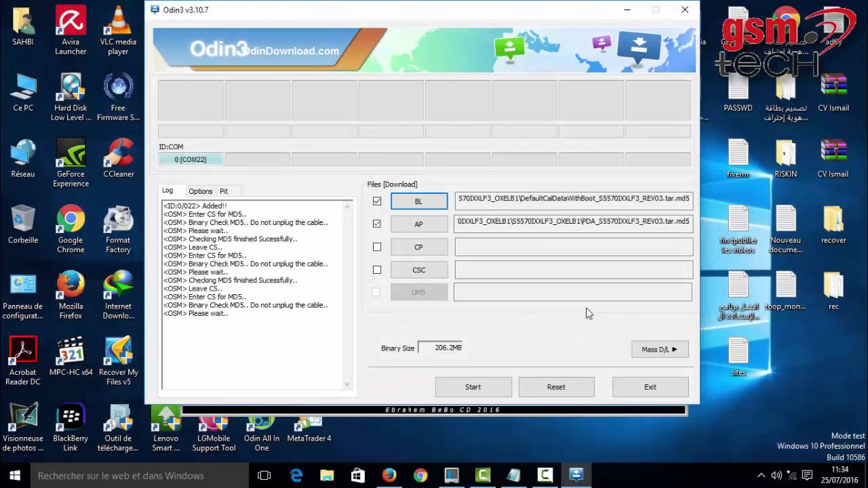Uncheck the AP file checkbox
This screenshot has width=868, height=488.
(377, 224)
